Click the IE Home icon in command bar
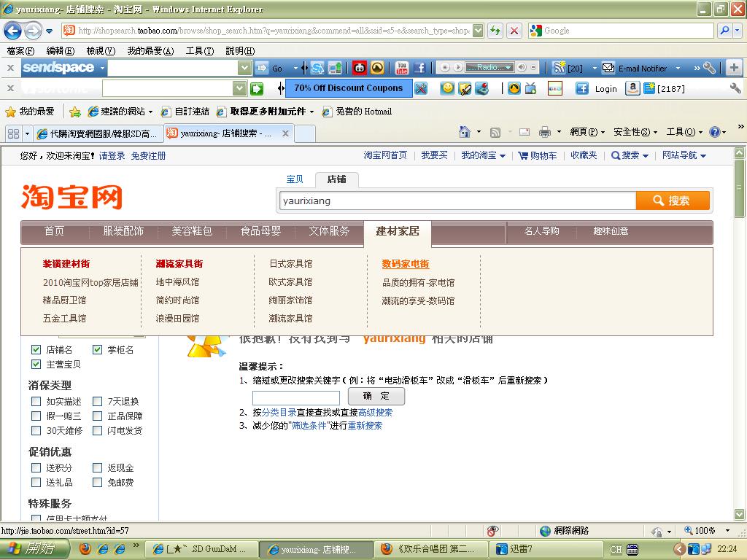Image resolution: width=747 pixels, height=560 pixels. click(x=465, y=132)
